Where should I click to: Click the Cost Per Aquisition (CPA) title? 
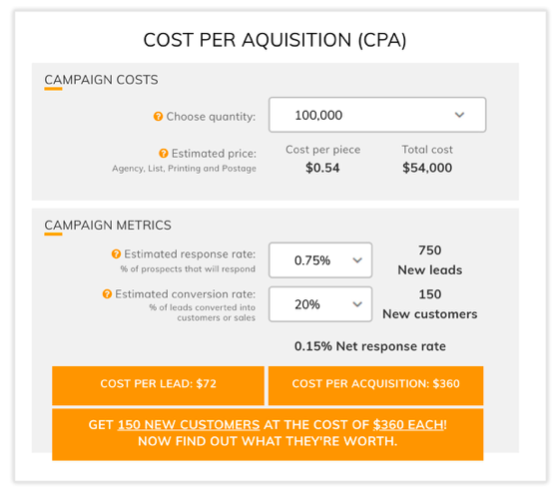coord(275,40)
